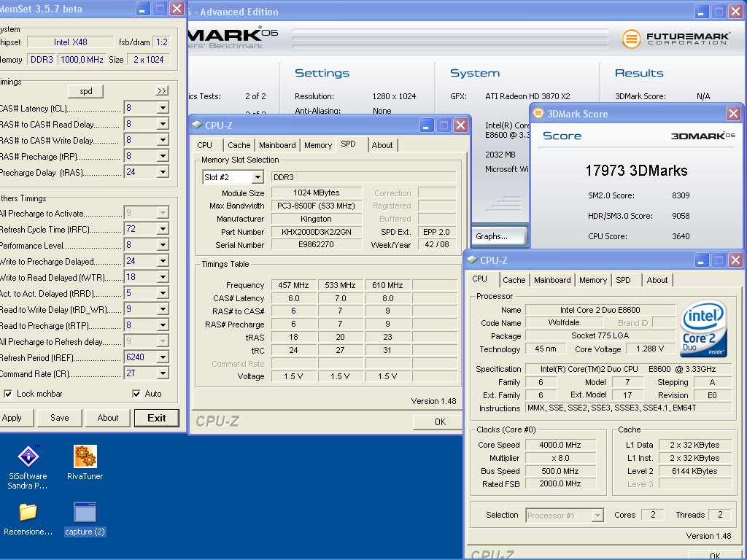Open the Mainboard tab in the SPD CPU-Z window
Image resolution: width=747 pixels, height=560 pixels.
click(277, 145)
